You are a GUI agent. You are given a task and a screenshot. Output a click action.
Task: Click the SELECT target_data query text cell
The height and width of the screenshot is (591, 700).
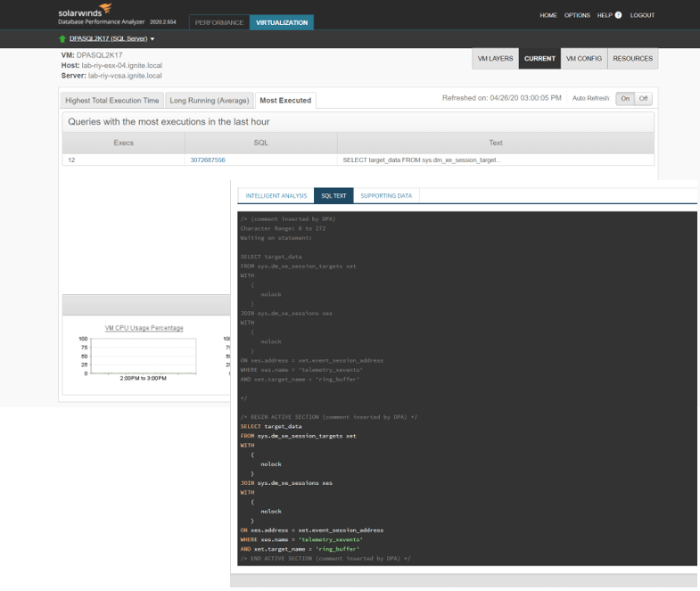[496, 160]
